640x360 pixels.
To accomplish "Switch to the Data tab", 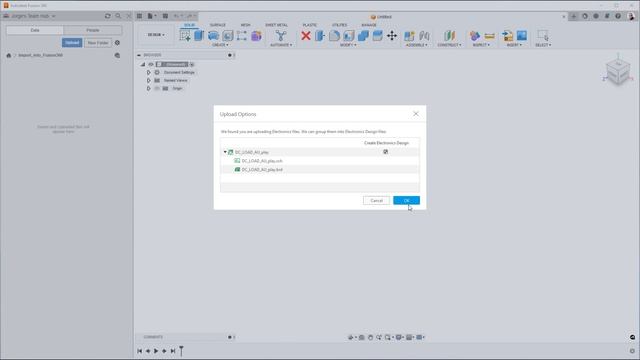I will pyautogui.click(x=35, y=30).
